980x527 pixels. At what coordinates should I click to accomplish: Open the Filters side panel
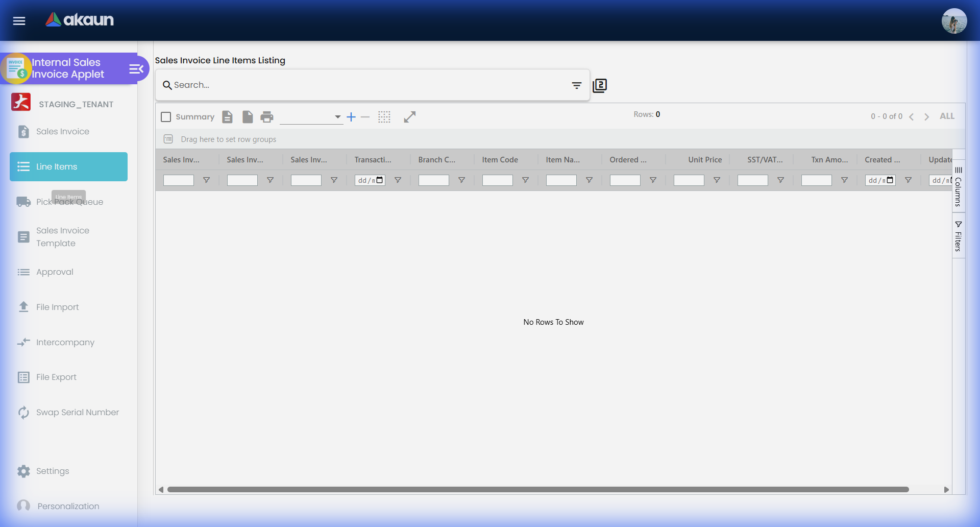pyautogui.click(x=958, y=236)
